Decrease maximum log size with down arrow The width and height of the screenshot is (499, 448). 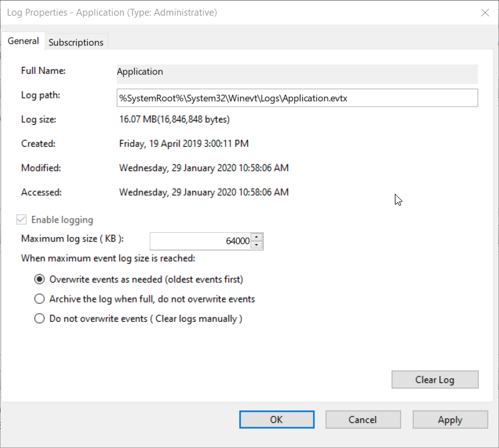click(x=257, y=245)
